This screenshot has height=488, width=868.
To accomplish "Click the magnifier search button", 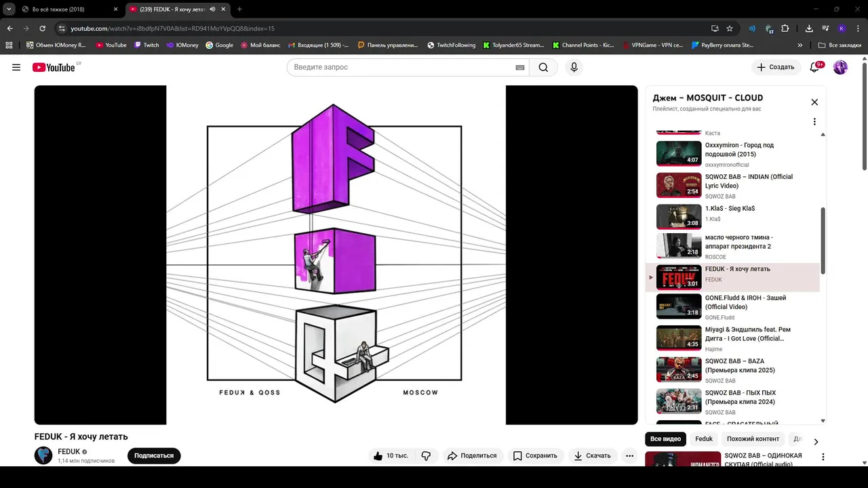I will (x=543, y=67).
